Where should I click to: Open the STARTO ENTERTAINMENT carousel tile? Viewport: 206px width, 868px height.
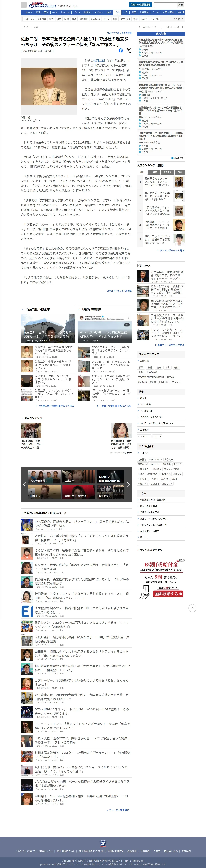coord(110,477)
